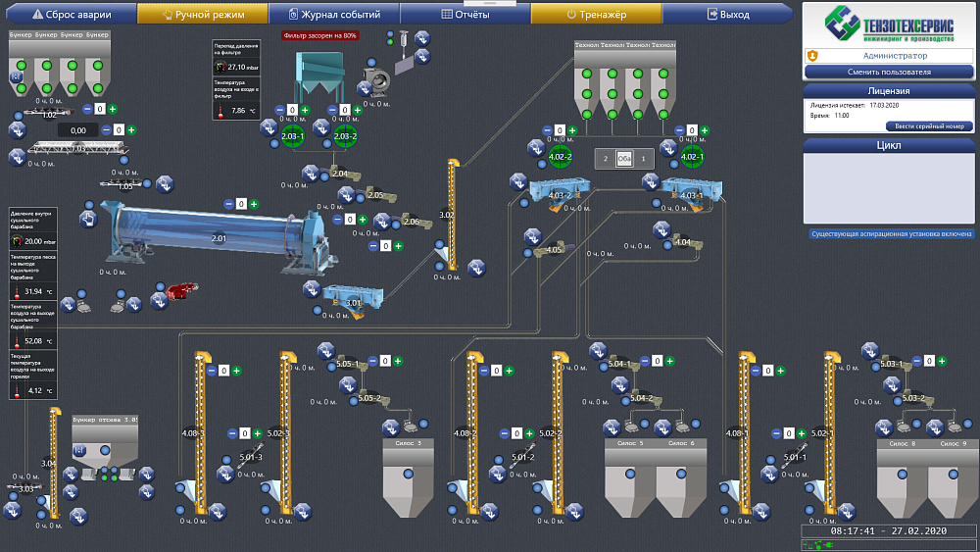Increase value with plus above drum 2.01
Image resolution: width=980 pixels, height=552 pixels.
[x=254, y=204]
